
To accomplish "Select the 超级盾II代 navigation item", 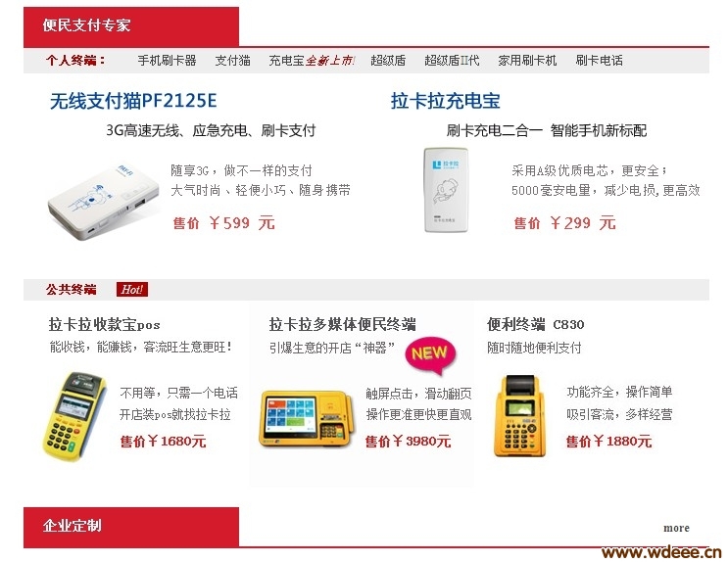I will tap(452, 61).
